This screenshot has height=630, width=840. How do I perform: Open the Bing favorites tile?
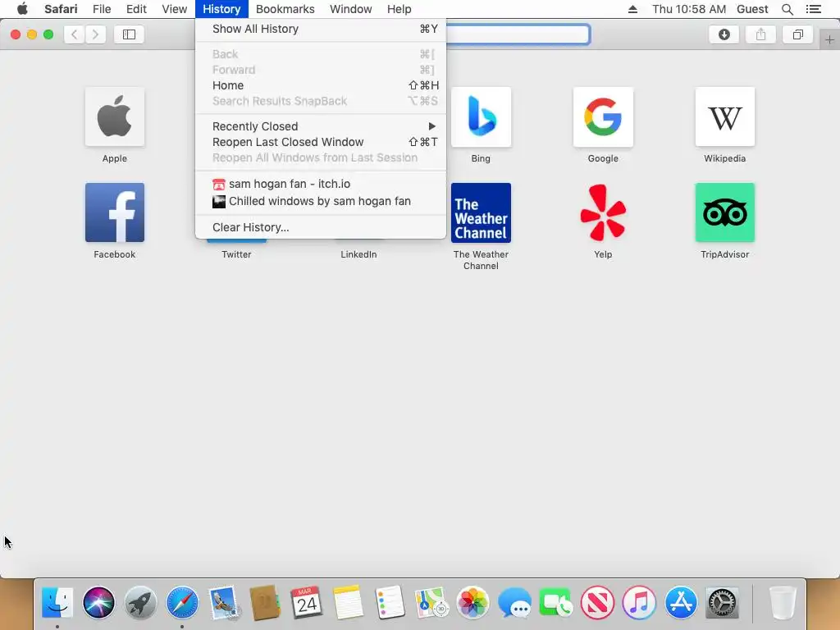pos(481,116)
